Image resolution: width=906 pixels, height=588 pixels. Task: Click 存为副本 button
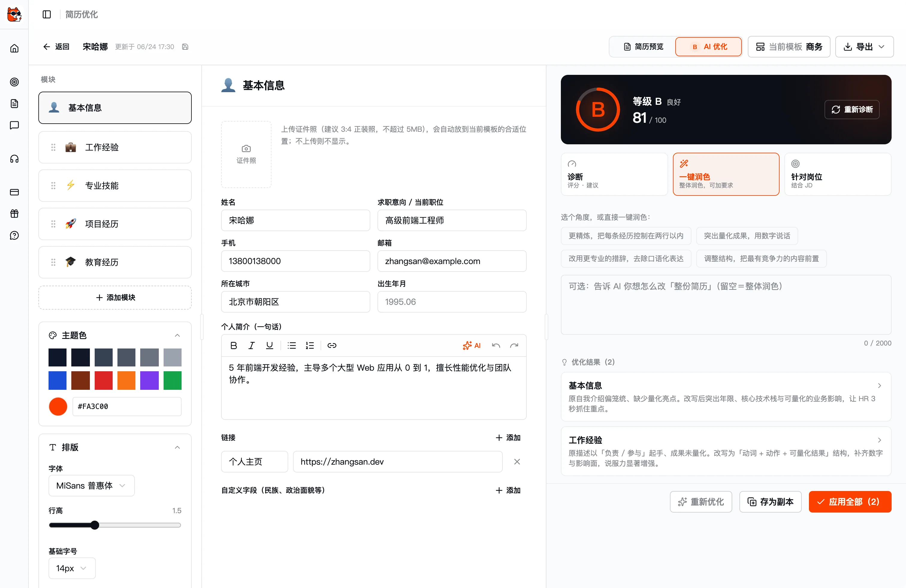point(771,502)
